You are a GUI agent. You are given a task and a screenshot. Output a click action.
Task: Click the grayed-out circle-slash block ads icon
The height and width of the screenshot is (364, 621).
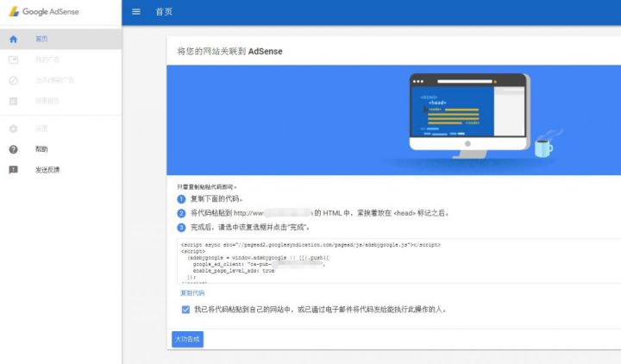pos(14,80)
